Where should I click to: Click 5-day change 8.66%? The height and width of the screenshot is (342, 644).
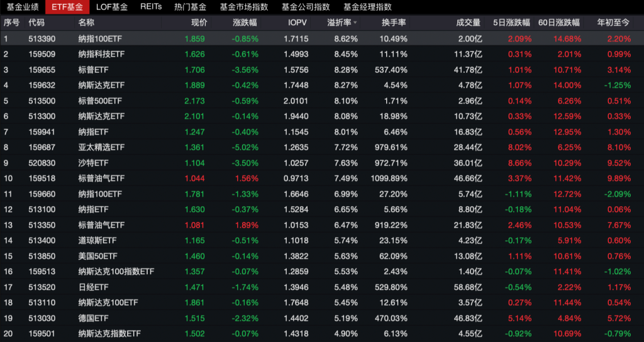point(519,163)
